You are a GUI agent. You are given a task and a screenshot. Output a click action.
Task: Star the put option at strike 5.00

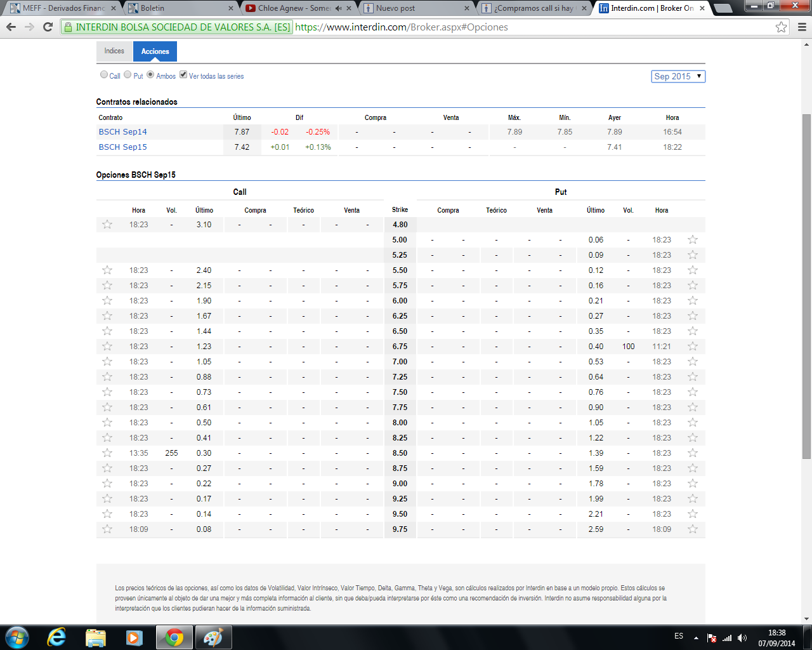point(693,239)
